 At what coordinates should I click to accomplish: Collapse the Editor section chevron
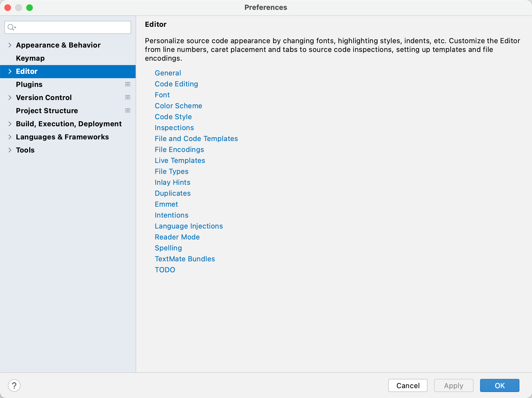tap(10, 71)
